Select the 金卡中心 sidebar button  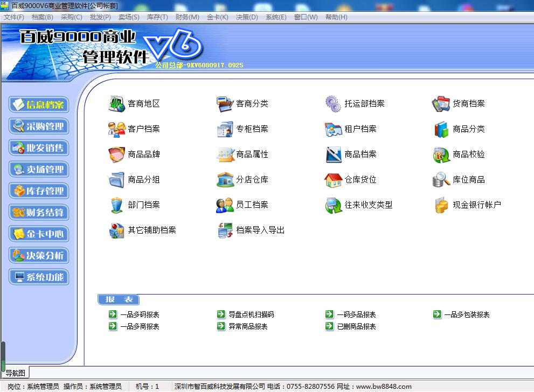39,234
